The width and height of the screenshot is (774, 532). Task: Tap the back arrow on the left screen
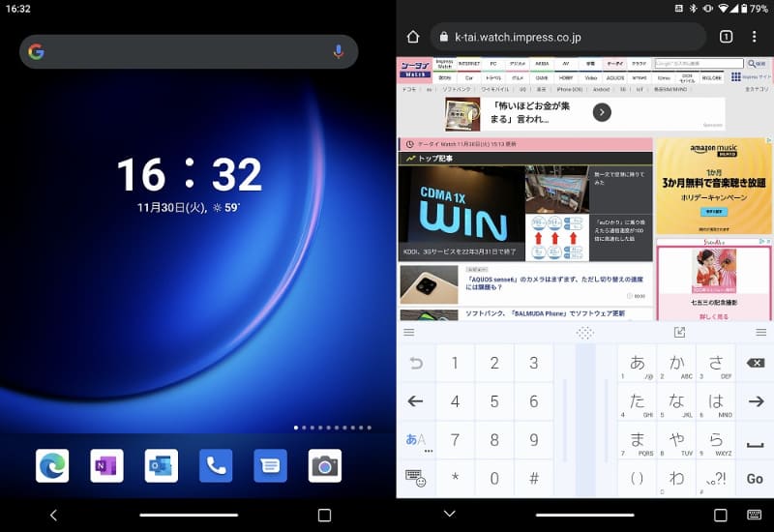pos(54,516)
